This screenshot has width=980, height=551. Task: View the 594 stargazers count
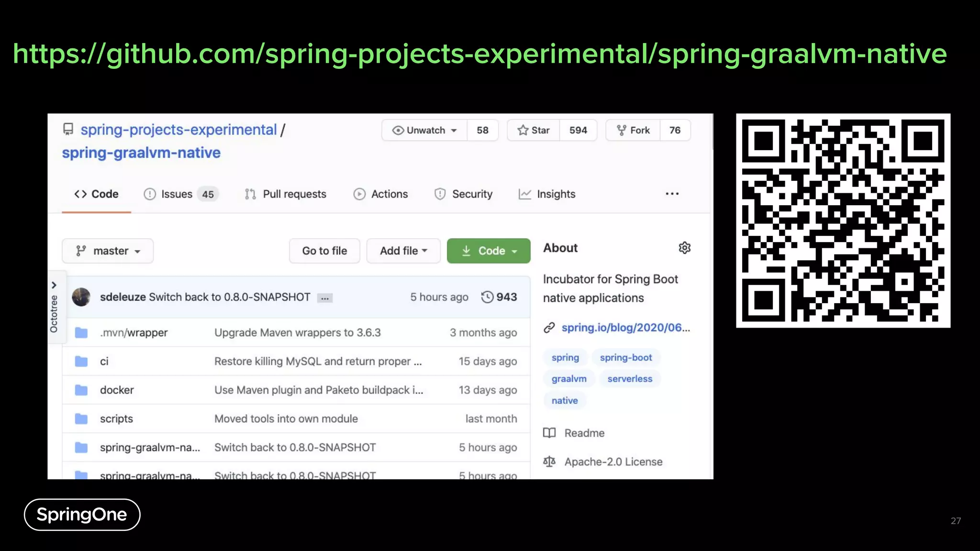578,130
